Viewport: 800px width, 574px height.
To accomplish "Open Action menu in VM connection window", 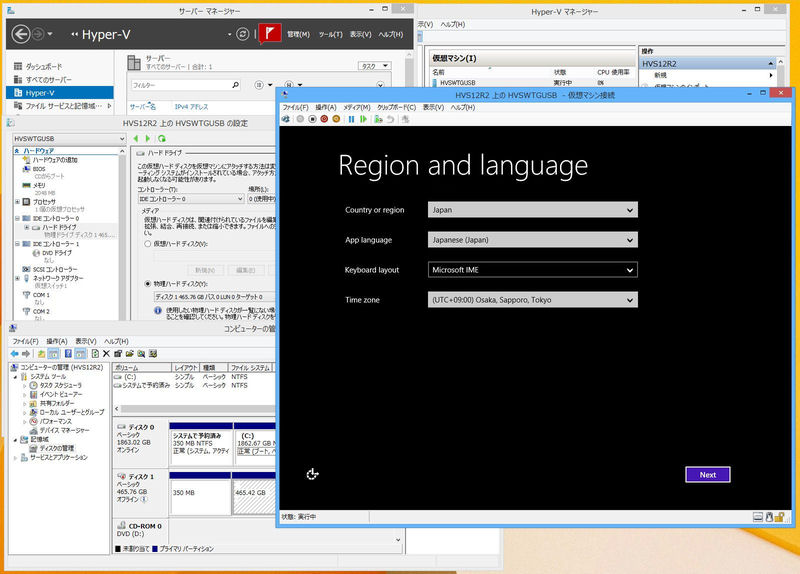I will [x=326, y=107].
